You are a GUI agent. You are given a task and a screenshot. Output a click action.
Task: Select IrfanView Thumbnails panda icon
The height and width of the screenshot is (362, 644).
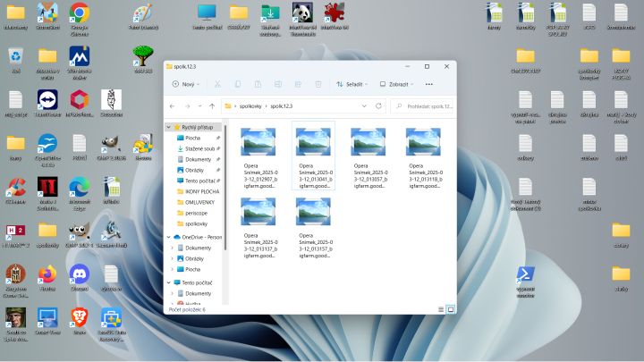tap(302, 19)
